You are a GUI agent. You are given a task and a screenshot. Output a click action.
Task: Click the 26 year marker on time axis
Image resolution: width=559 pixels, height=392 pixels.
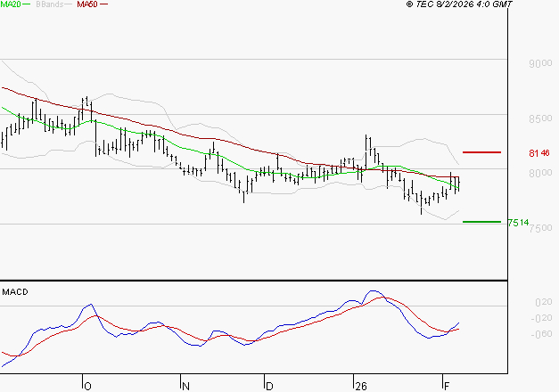pyautogui.click(x=361, y=387)
